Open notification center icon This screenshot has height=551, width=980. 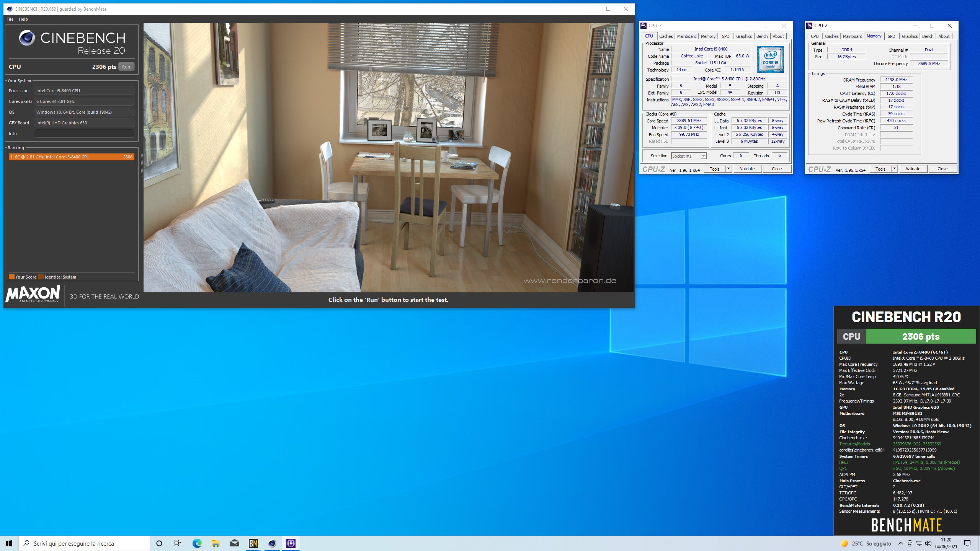tap(967, 543)
